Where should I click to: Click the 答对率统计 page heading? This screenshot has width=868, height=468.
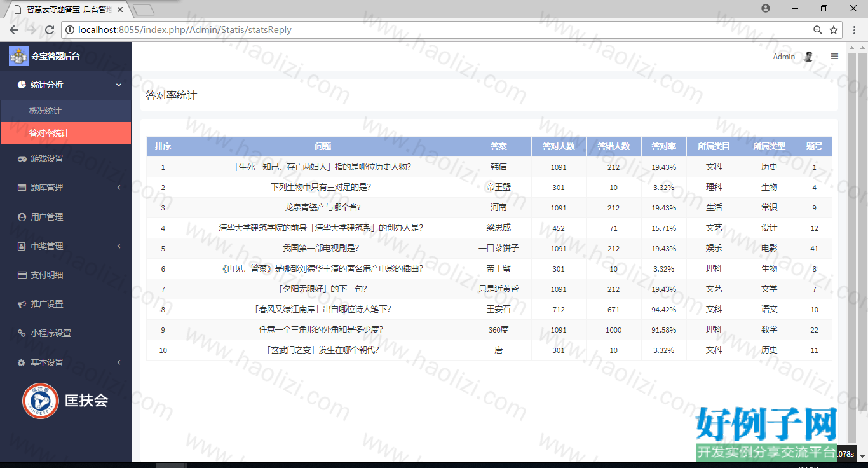point(172,95)
